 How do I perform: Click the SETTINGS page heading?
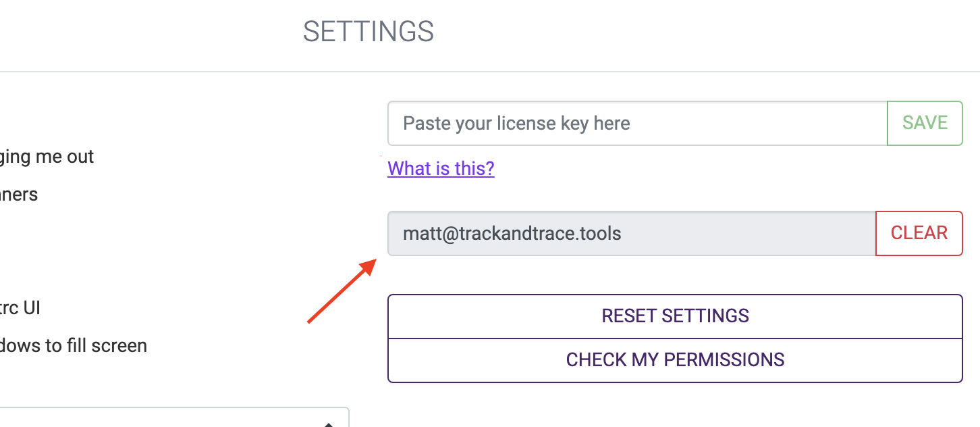pyautogui.click(x=368, y=32)
